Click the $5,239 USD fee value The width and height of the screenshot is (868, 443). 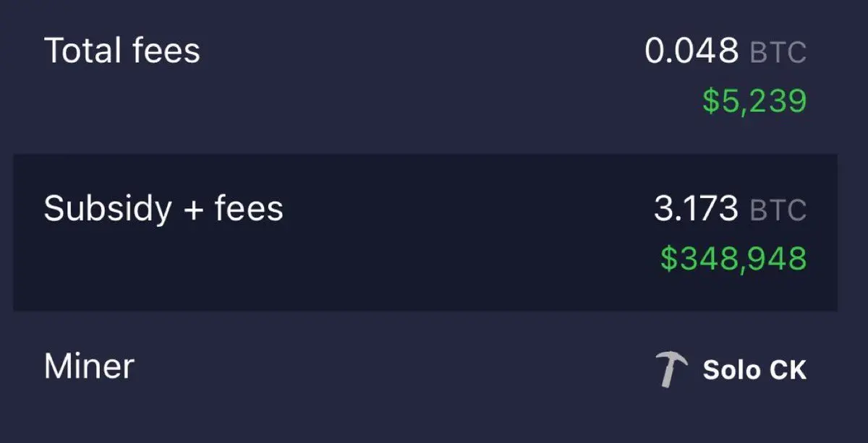click(754, 102)
